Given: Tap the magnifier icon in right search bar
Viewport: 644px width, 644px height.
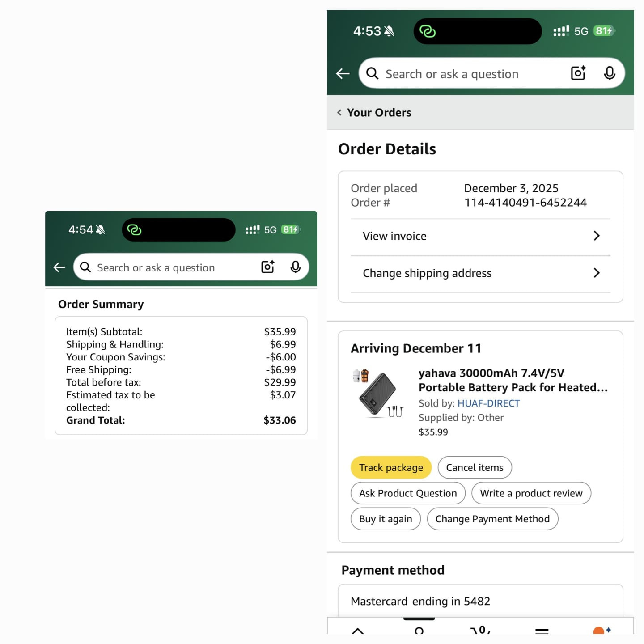Looking at the screenshot, I should click(x=372, y=73).
